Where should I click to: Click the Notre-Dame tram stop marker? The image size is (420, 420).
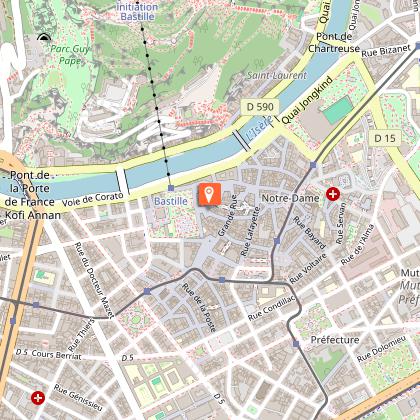click(313, 165)
